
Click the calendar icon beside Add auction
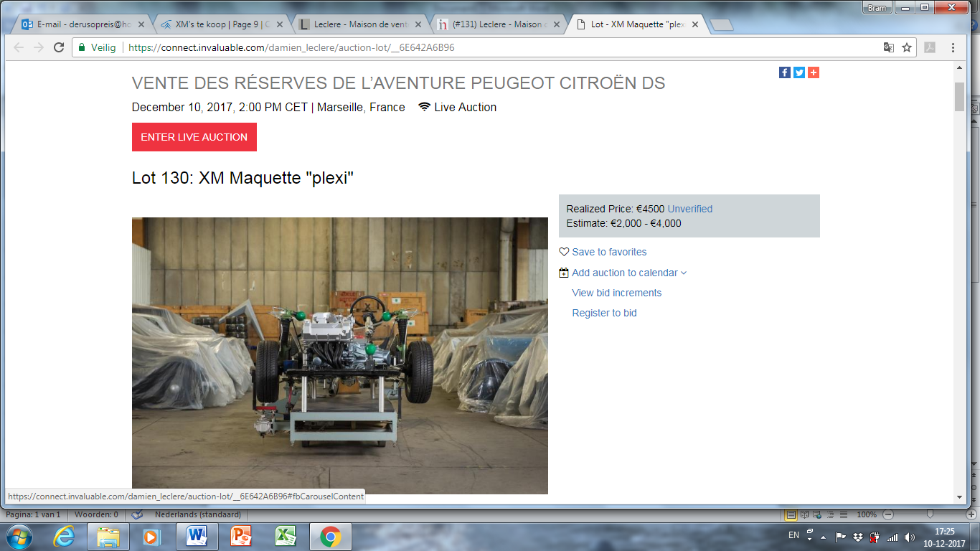[x=564, y=273]
